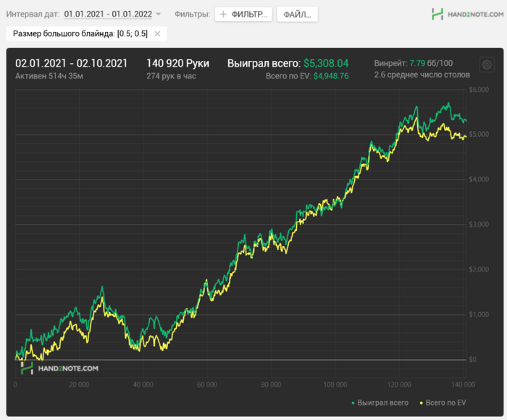Remove the big blind size filter
This screenshot has height=420, width=507.
pyautogui.click(x=157, y=33)
